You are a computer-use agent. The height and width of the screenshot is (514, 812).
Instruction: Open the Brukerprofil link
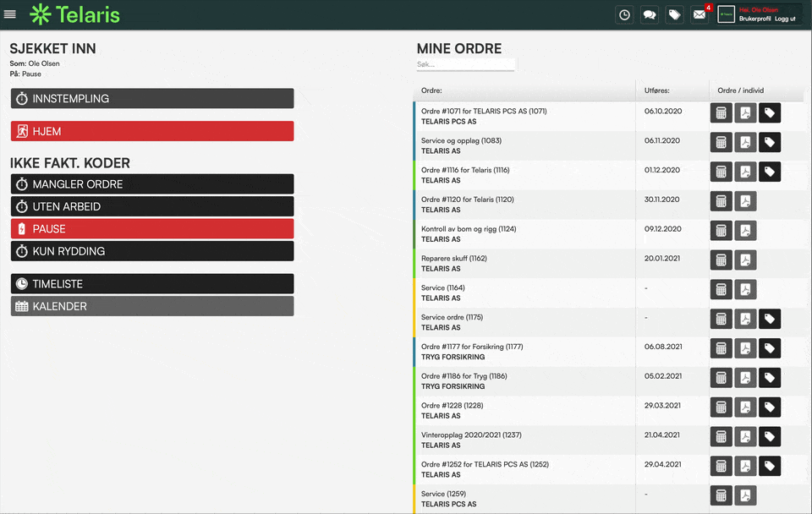[754, 19]
